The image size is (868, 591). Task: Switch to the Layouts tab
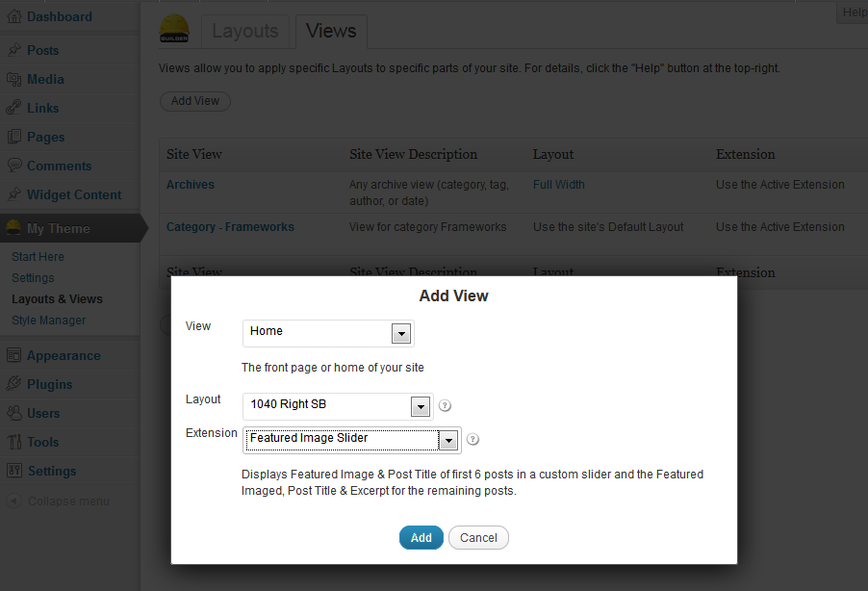pyautogui.click(x=244, y=31)
